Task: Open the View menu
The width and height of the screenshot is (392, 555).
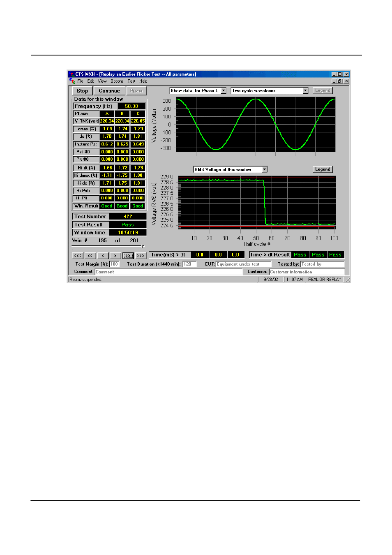Action: [102, 81]
